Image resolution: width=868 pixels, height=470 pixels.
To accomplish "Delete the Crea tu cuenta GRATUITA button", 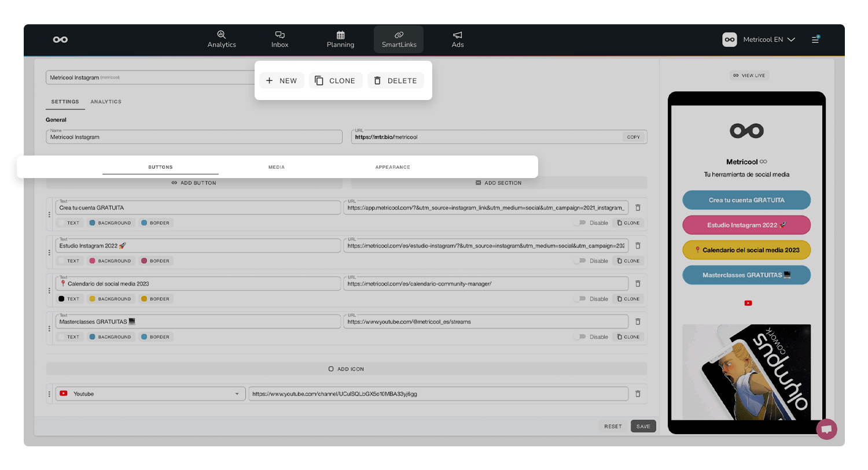I will [638, 208].
